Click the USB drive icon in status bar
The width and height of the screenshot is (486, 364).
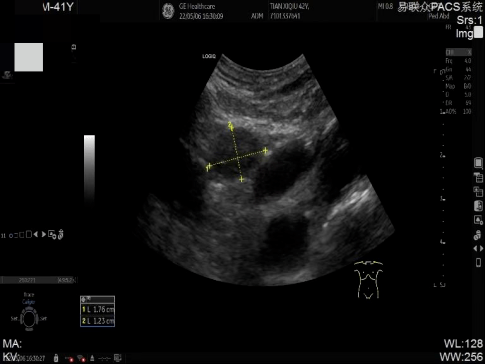[56, 358]
